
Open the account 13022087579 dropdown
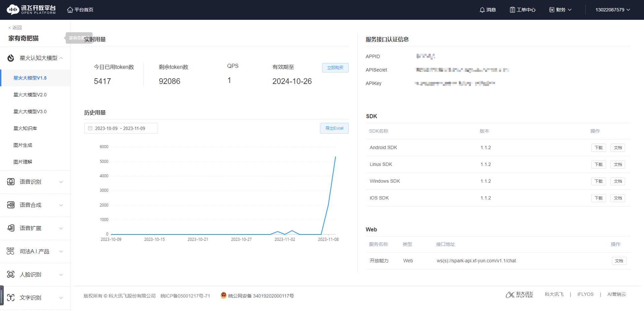pyautogui.click(x=612, y=10)
